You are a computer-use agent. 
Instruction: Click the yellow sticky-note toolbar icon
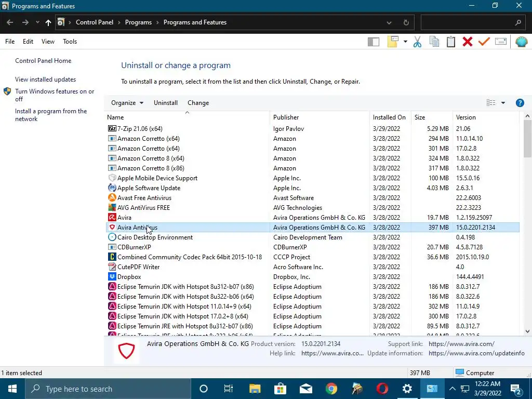tap(393, 42)
